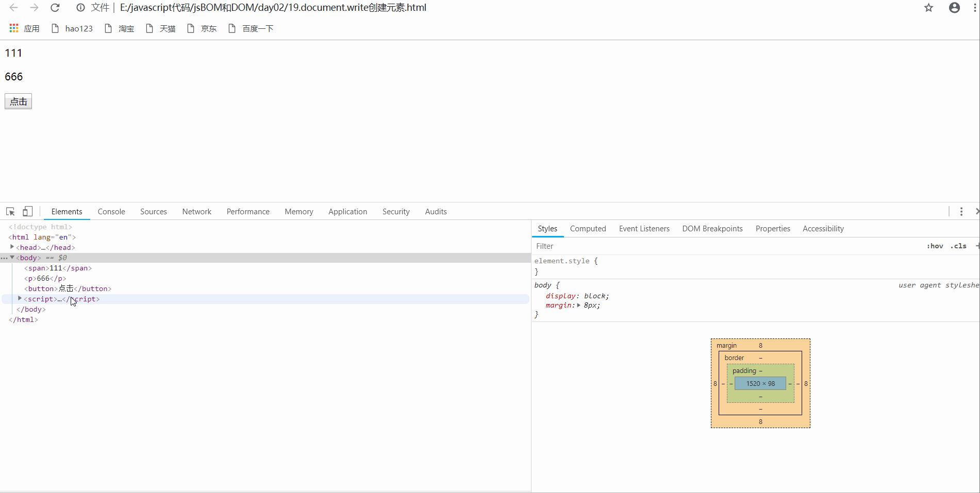Select the closing </body> tag row

tap(31, 309)
